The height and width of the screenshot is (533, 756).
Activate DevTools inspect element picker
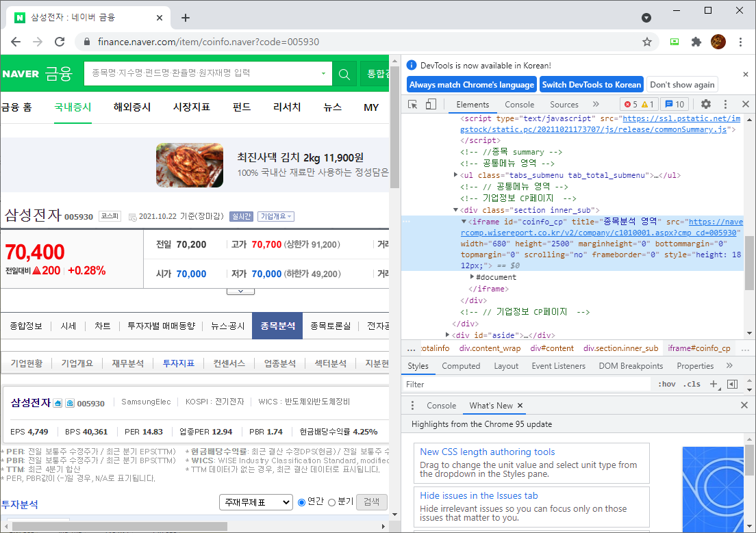413,105
